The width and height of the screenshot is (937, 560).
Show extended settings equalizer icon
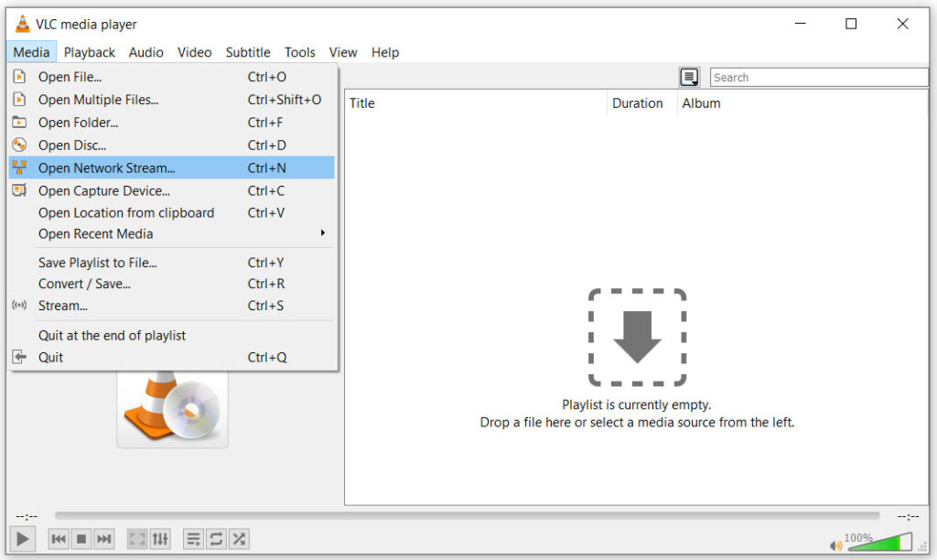160,539
